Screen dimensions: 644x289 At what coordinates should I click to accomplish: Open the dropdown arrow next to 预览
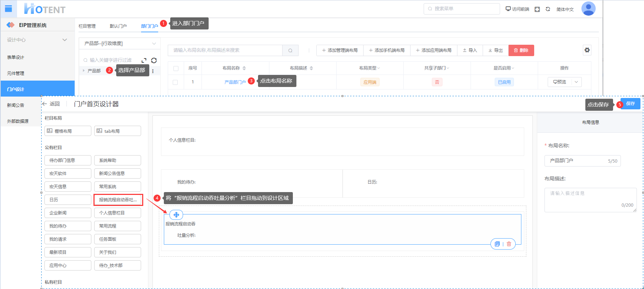[x=576, y=82]
